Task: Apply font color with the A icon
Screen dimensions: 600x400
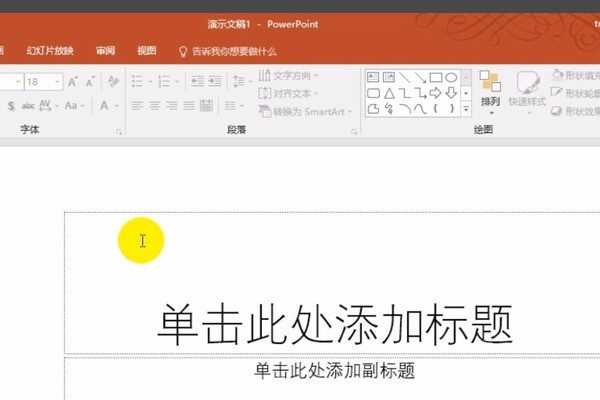Action: (104, 106)
